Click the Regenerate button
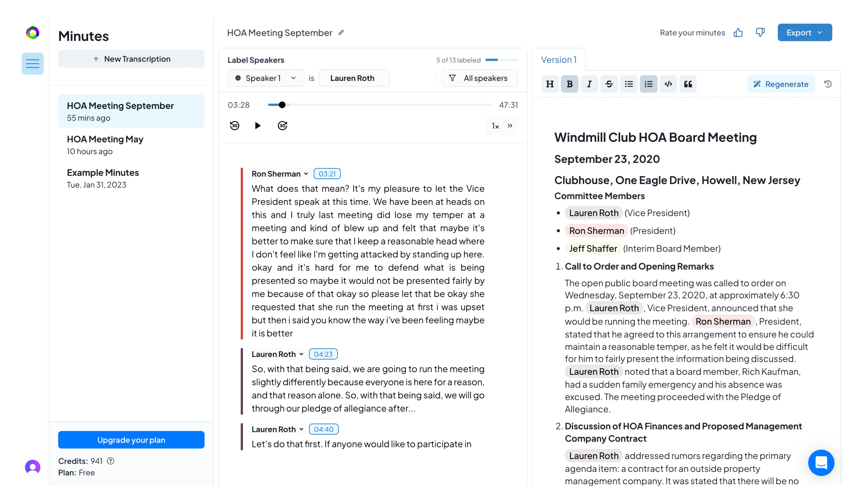The width and height of the screenshot is (862, 504). [x=781, y=84]
